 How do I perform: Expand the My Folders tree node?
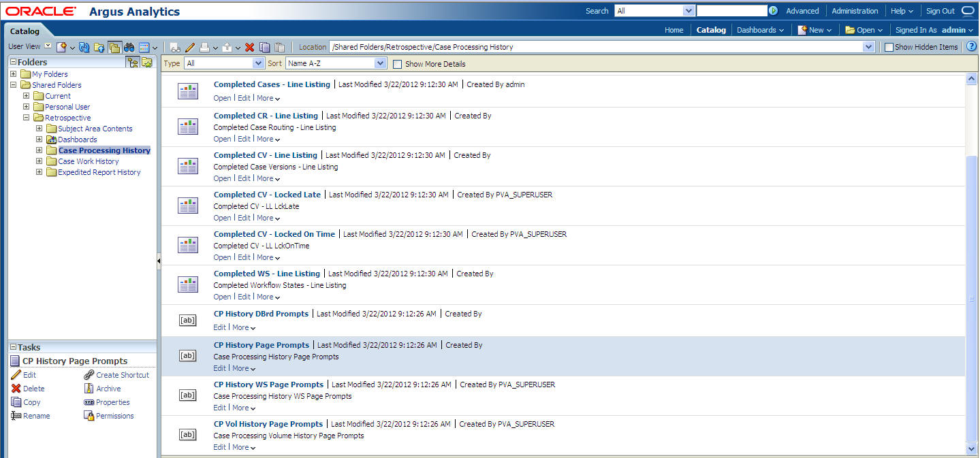click(14, 73)
